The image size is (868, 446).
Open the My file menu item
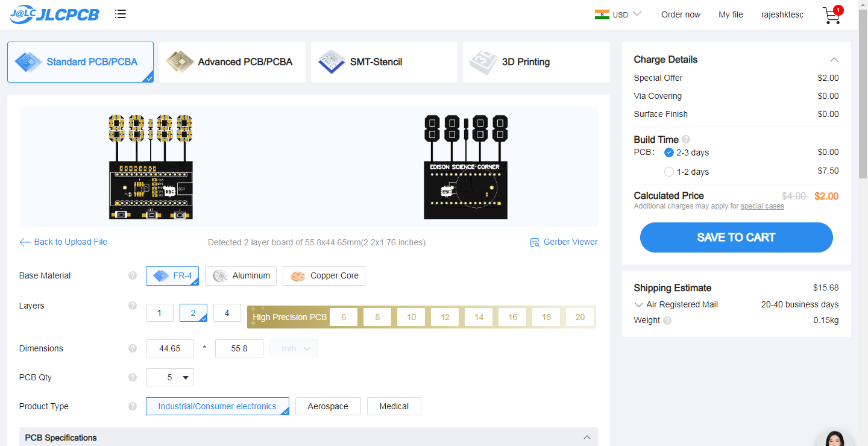tap(731, 14)
